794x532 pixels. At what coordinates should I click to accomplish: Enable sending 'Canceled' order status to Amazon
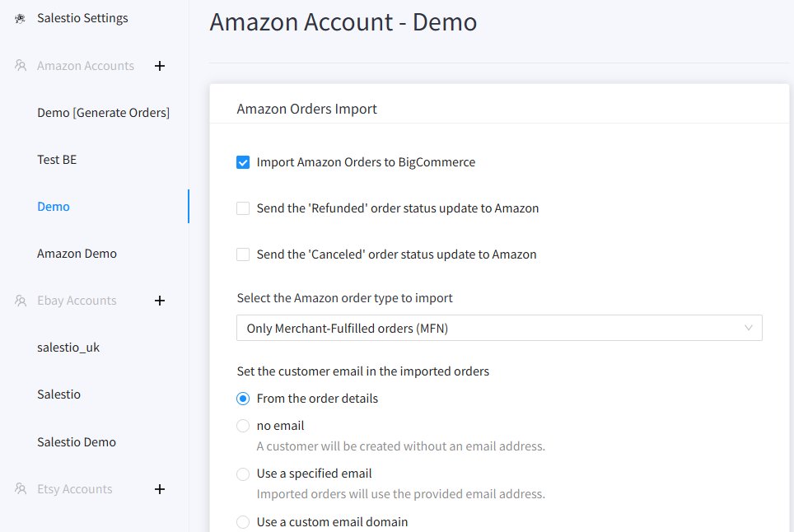tap(243, 255)
